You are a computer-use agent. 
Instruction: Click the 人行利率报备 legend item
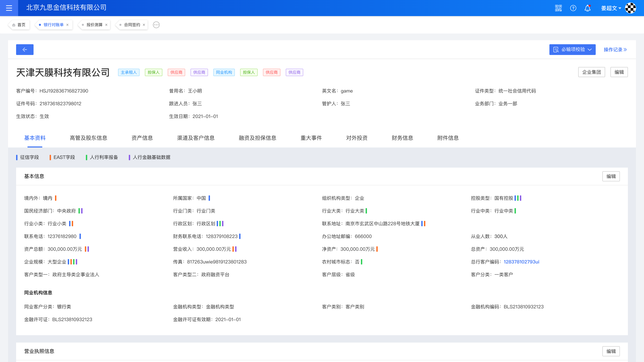pyautogui.click(x=102, y=157)
